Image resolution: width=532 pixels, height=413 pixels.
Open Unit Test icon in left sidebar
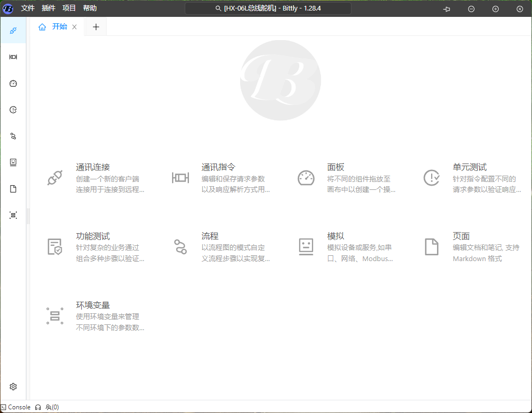click(x=13, y=110)
